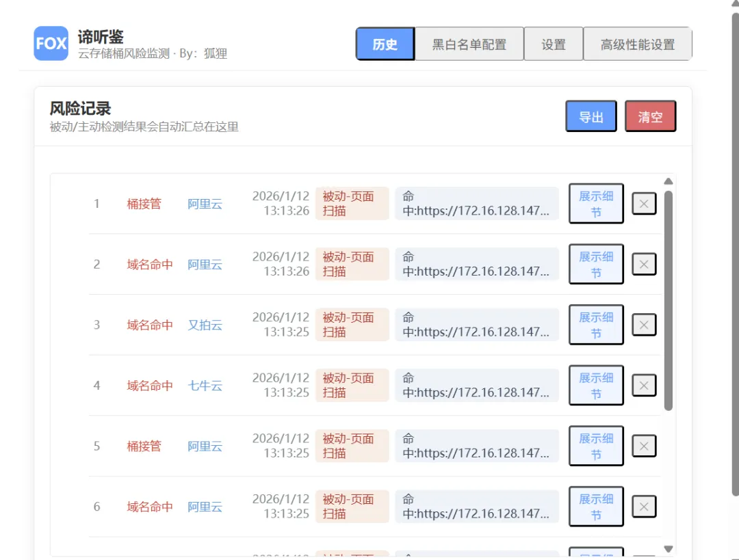This screenshot has width=739, height=560.
Task: Click 又拍云 provider in record 3
Action: click(x=205, y=325)
